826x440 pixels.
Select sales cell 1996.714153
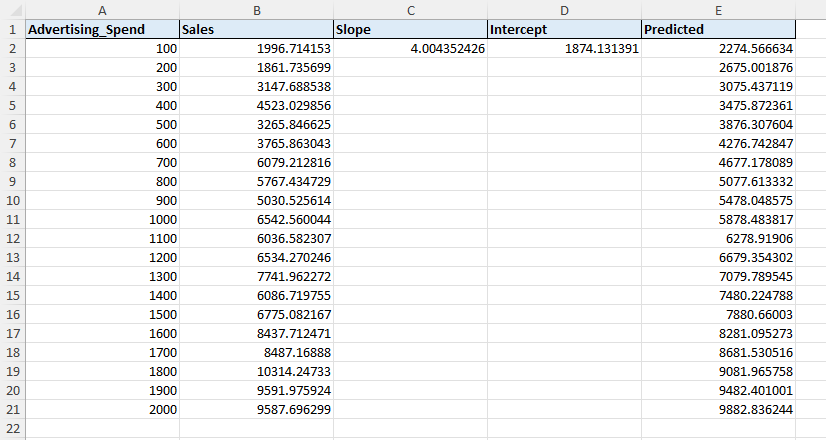tap(257, 48)
